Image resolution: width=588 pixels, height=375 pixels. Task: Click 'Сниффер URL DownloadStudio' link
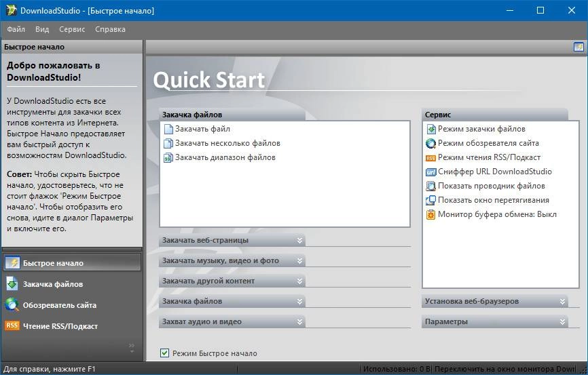click(495, 172)
